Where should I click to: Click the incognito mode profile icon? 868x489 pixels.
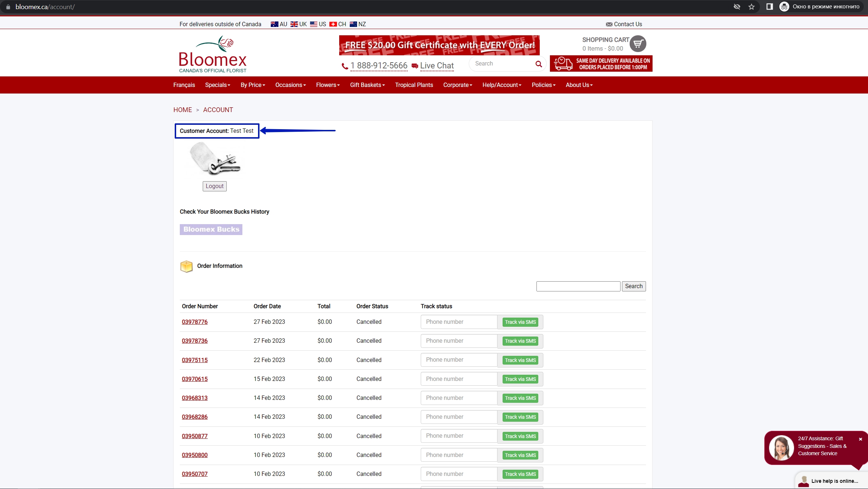click(x=784, y=7)
